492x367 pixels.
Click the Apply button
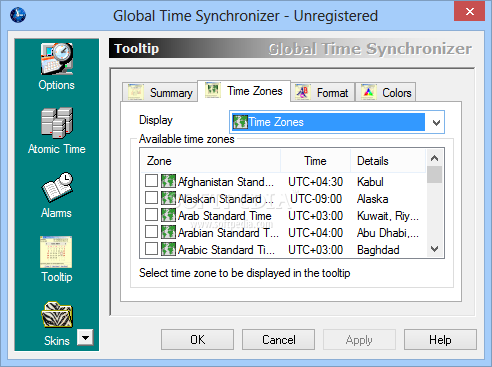point(359,340)
